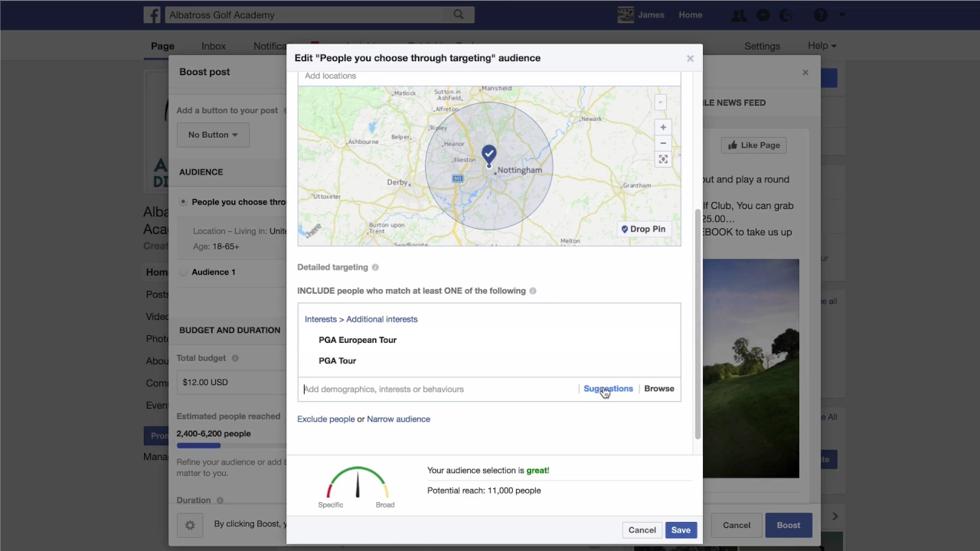The image size is (980, 551).
Task: Click the settings gear icon in Boost post dialog
Action: click(x=190, y=525)
